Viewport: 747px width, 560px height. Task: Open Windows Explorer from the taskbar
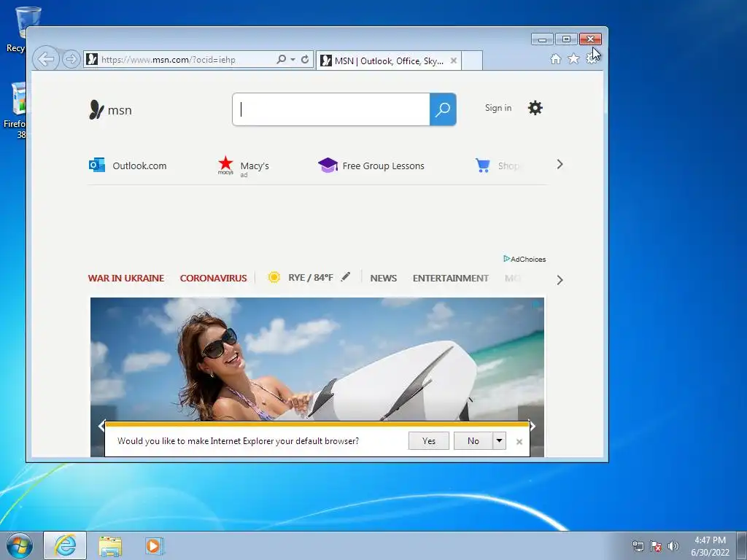(110, 546)
